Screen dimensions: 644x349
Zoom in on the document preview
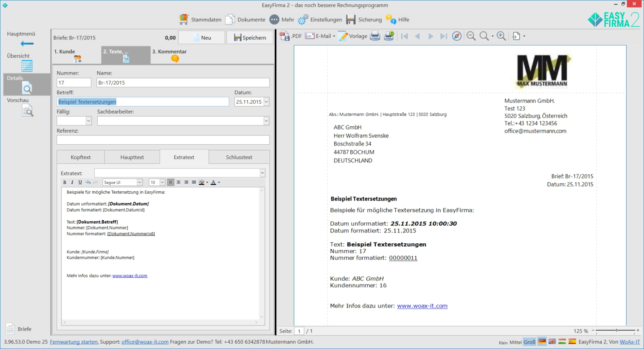click(501, 36)
